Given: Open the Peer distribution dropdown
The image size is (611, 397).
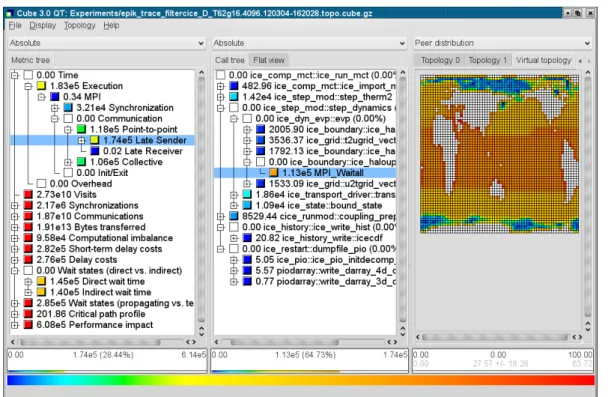Looking at the screenshot, I should (x=502, y=43).
